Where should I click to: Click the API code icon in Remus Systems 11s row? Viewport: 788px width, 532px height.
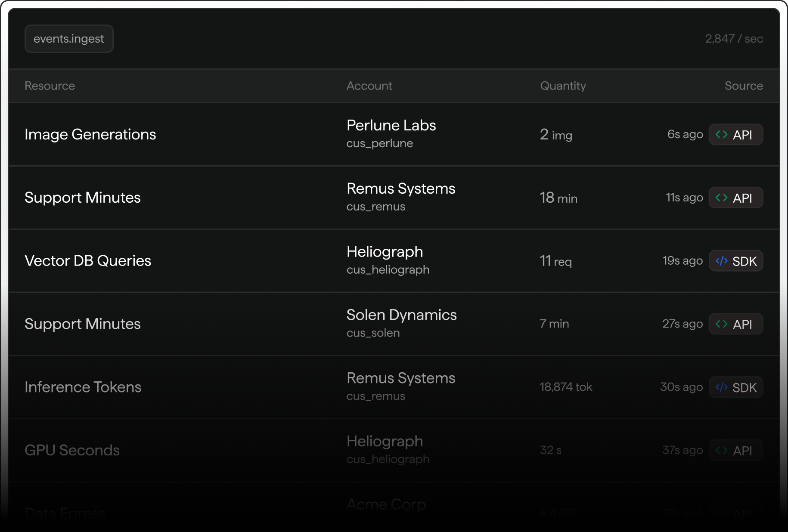tap(721, 198)
